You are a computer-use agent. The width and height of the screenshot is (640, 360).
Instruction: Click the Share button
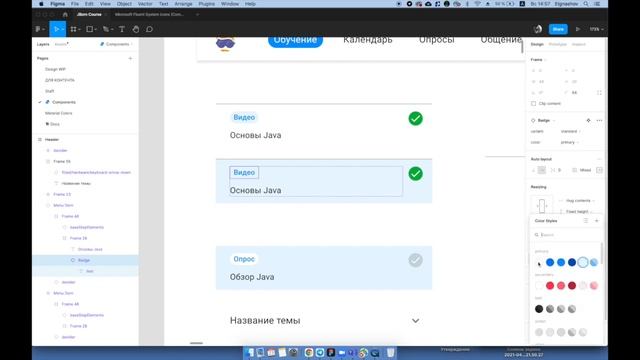(558, 29)
